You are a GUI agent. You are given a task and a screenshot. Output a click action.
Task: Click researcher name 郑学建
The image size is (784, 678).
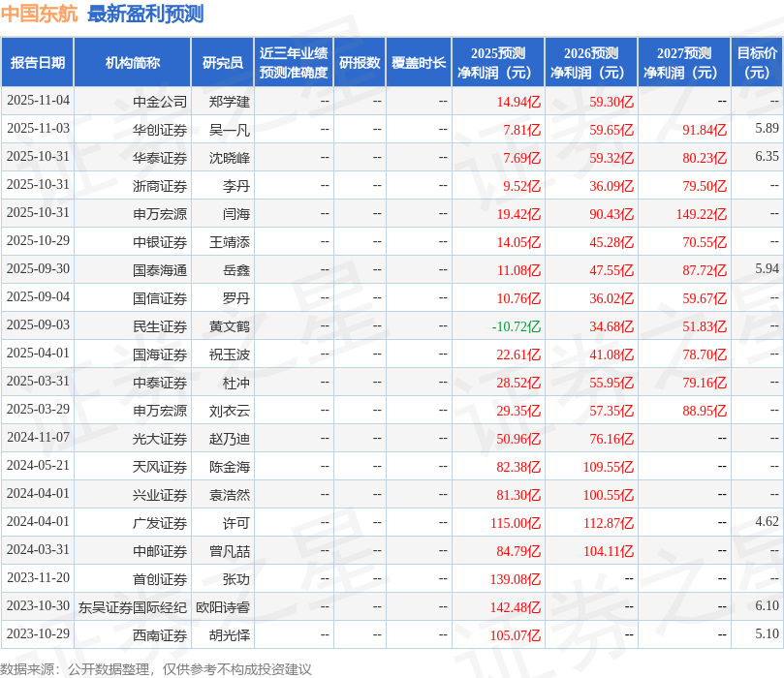point(229,102)
